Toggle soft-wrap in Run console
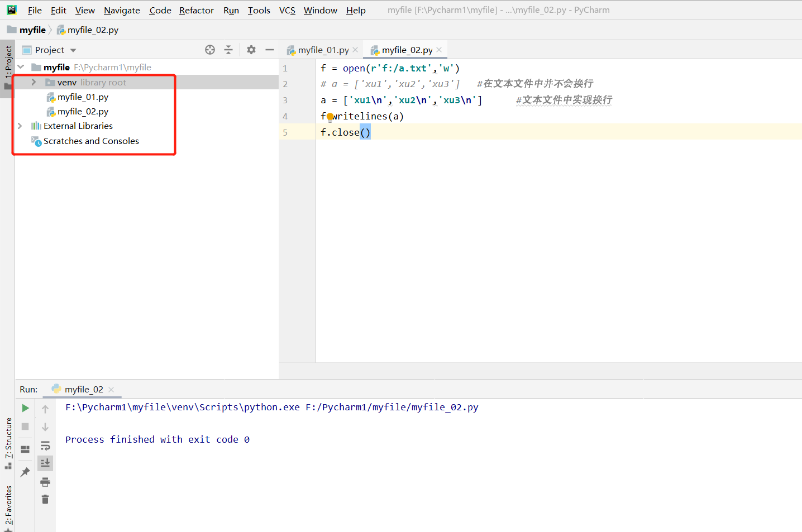Screen dimensions: 802x532 click(x=45, y=445)
